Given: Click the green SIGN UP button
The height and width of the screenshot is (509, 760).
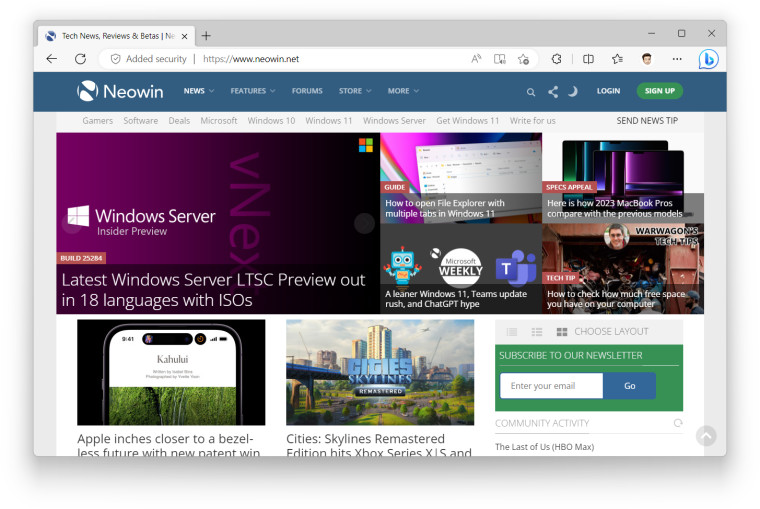Looking at the screenshot, I should click(x=660, y=91).
